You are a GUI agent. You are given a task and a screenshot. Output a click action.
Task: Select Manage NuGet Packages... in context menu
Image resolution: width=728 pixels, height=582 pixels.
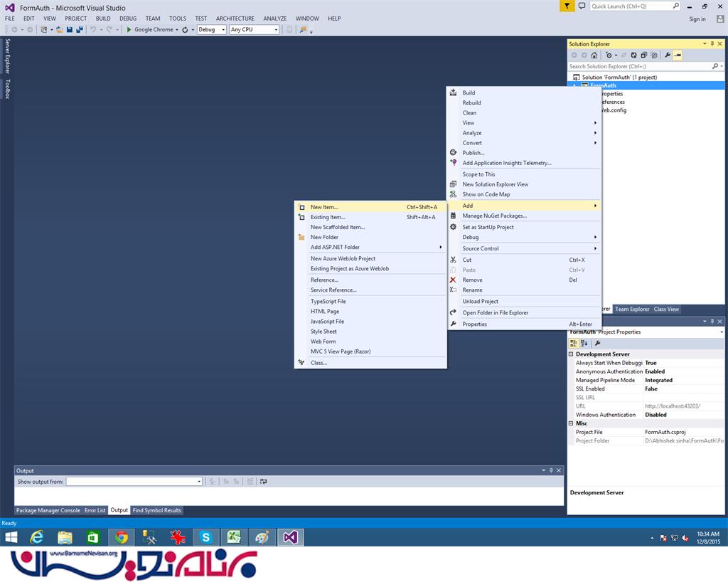524,216
